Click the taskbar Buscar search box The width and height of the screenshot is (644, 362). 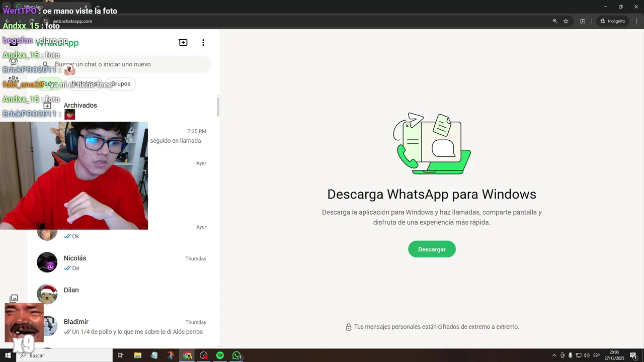tap(64, 355)
